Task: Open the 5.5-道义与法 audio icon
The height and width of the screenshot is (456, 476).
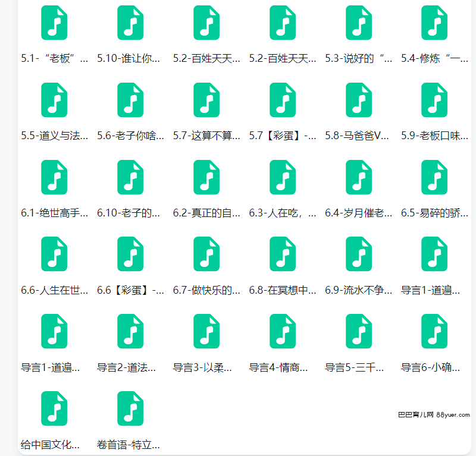Action: pos(54,100)
